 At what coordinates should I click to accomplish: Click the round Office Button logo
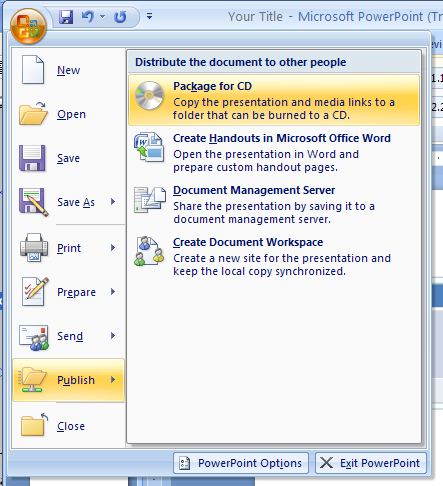pyautogui.click(x=28, y=26)
